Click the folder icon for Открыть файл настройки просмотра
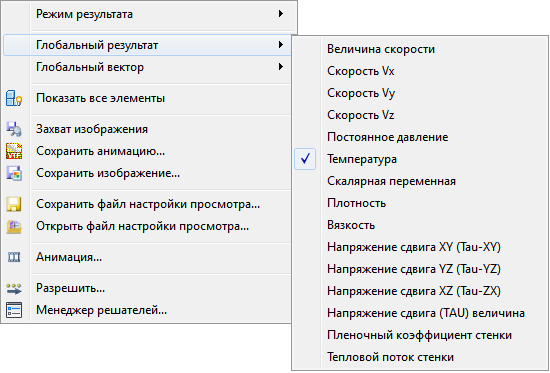 14,226
